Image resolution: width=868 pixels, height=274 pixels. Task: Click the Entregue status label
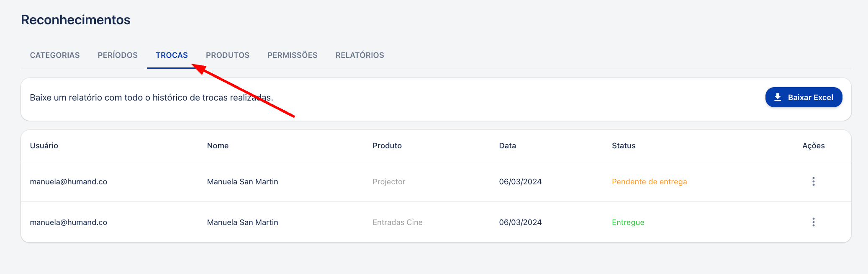tap(628, 222)
